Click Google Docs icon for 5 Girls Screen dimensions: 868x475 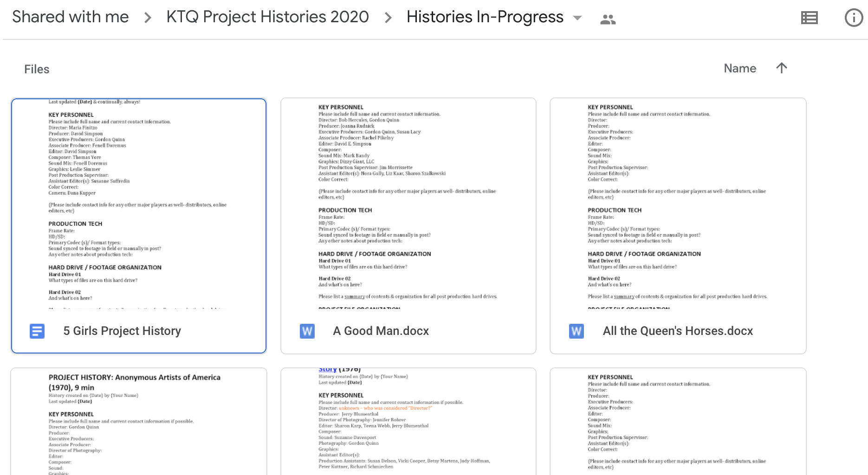37,331
